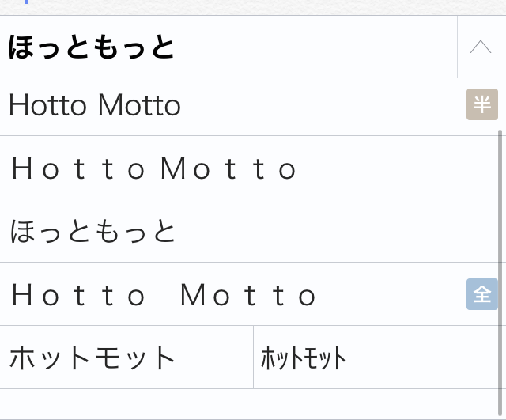Click the blank space right of ＨｏｔｔｏＭｏｔｔｏ
This screenshot has height=420, width=506.
397,168
